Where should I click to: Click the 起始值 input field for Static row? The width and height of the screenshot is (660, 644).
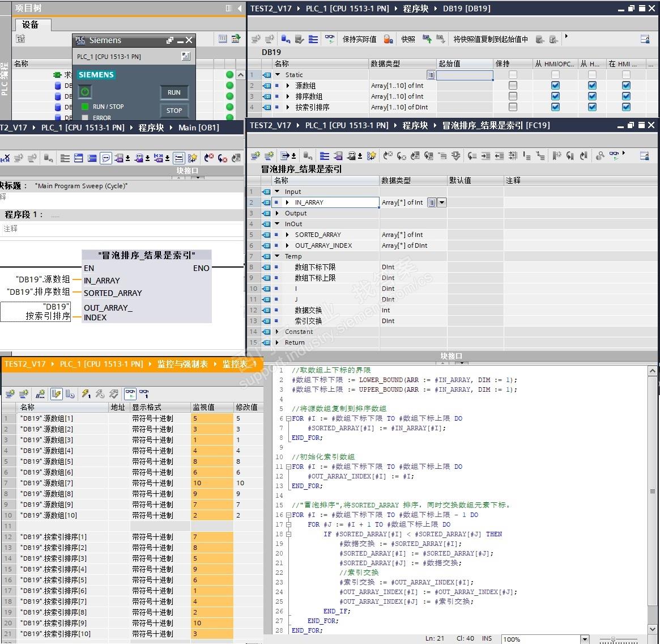(464, 75)
